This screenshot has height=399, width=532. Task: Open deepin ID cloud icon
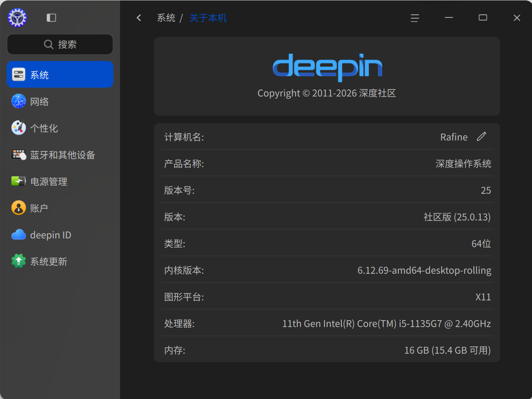[19, 235]
